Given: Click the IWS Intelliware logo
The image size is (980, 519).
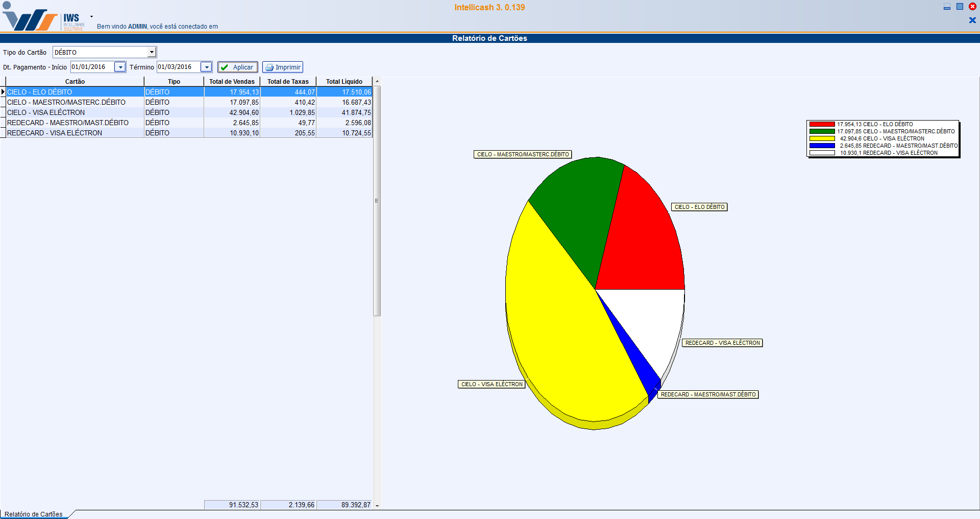Looking at the screenshot, I should pos(43,17).
